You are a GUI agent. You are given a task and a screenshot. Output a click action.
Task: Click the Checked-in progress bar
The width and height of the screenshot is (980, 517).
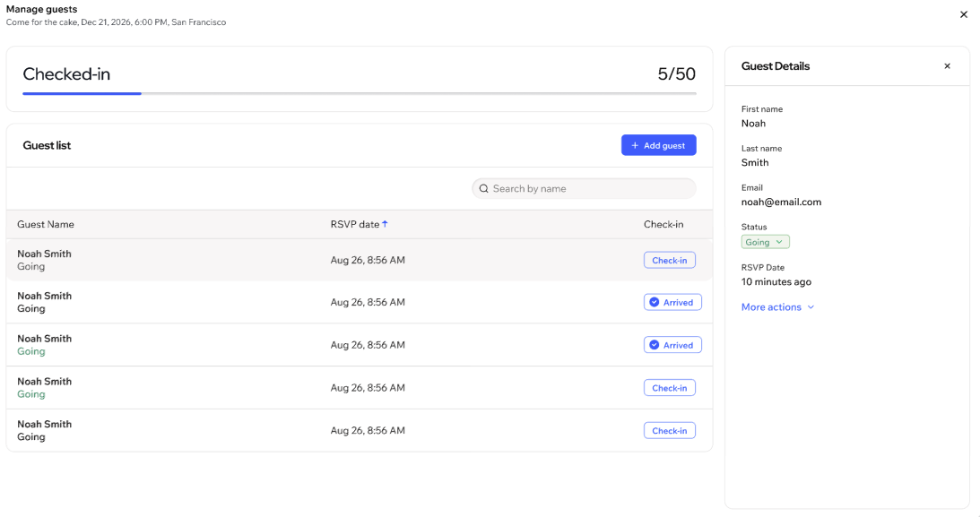(359, 93)
